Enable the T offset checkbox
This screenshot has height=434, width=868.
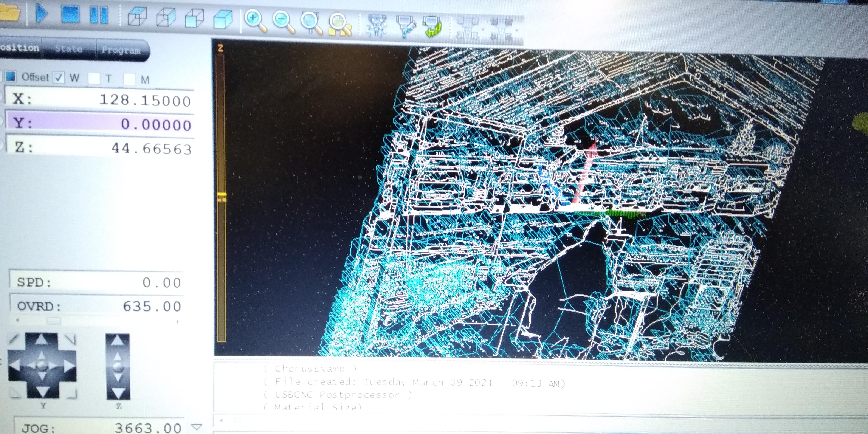(x=94, y=79)
